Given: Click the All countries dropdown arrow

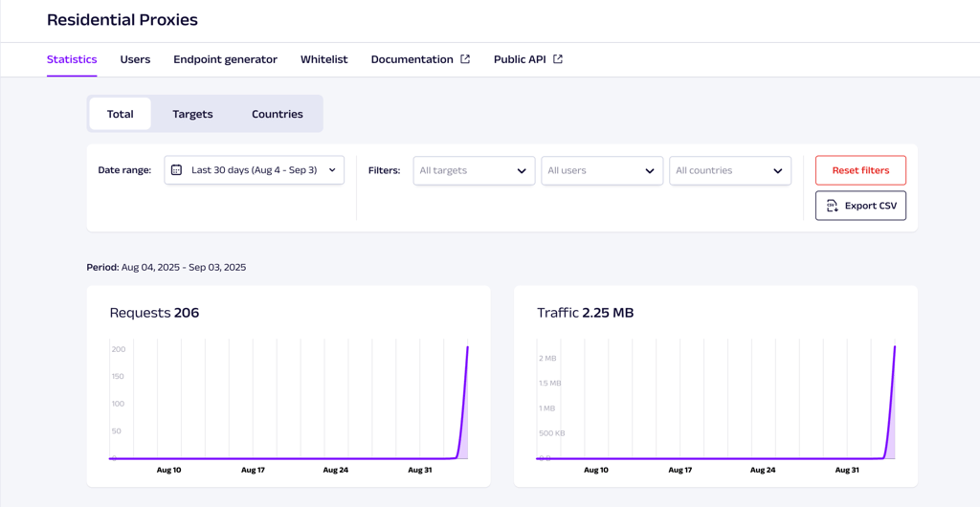Looking at the screenshot, I should click(x=778, y=171).
